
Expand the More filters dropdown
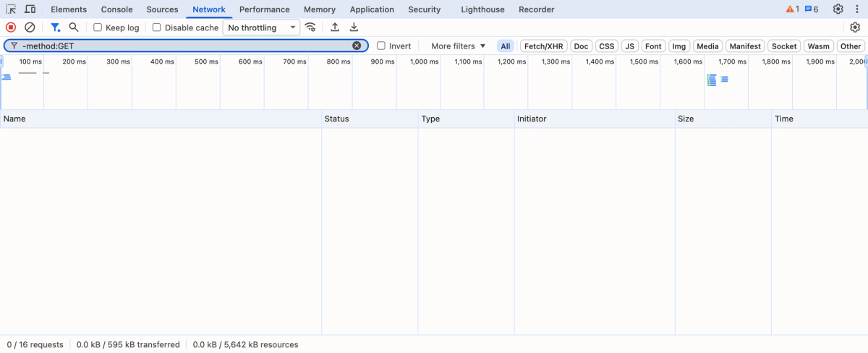(459, 46)
